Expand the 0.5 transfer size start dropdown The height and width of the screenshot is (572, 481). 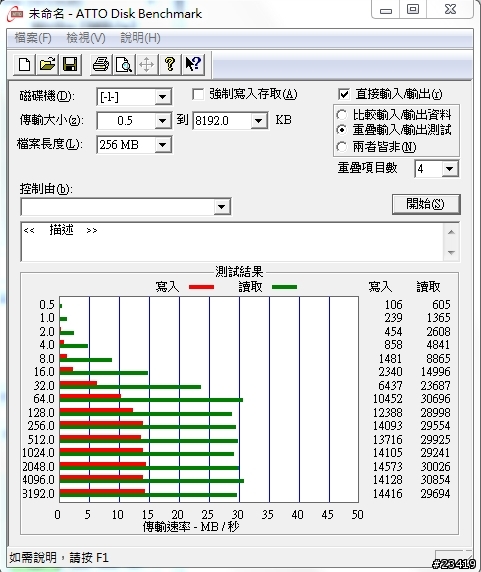163,121
